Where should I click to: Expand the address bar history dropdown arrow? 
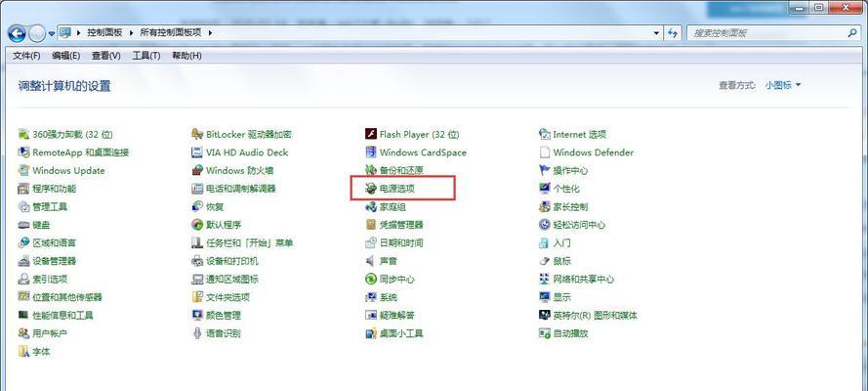(x=656, y=33)
